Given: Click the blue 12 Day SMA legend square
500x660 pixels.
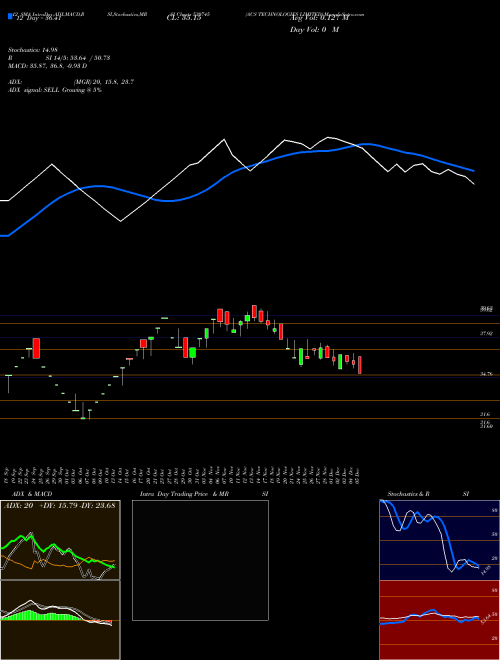Looking at the screenshot, I should [10, 16].
